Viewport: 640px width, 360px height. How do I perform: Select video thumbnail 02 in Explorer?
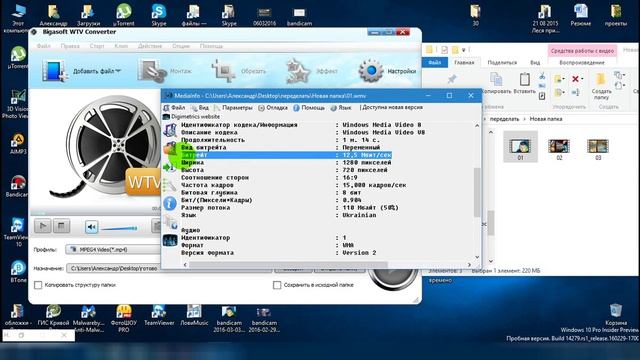pyautogui.click(x=559, y=149)
